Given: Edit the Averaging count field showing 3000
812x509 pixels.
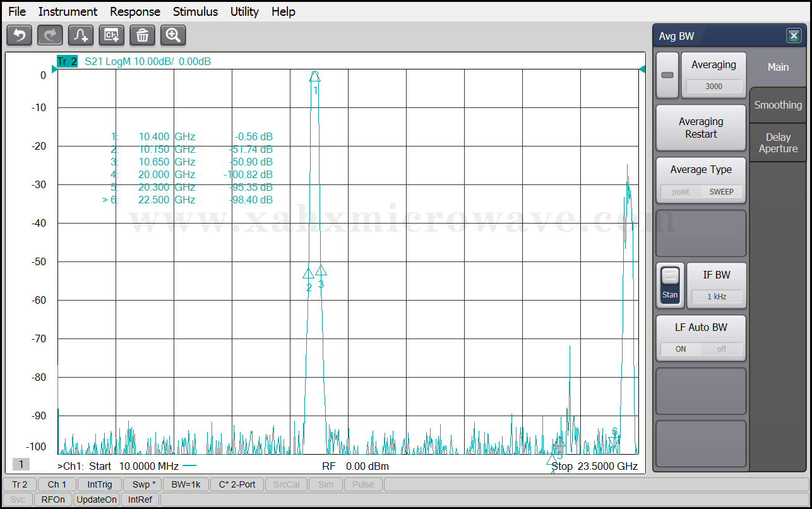Looking at the screenshot, I should (x=713, y=87).
